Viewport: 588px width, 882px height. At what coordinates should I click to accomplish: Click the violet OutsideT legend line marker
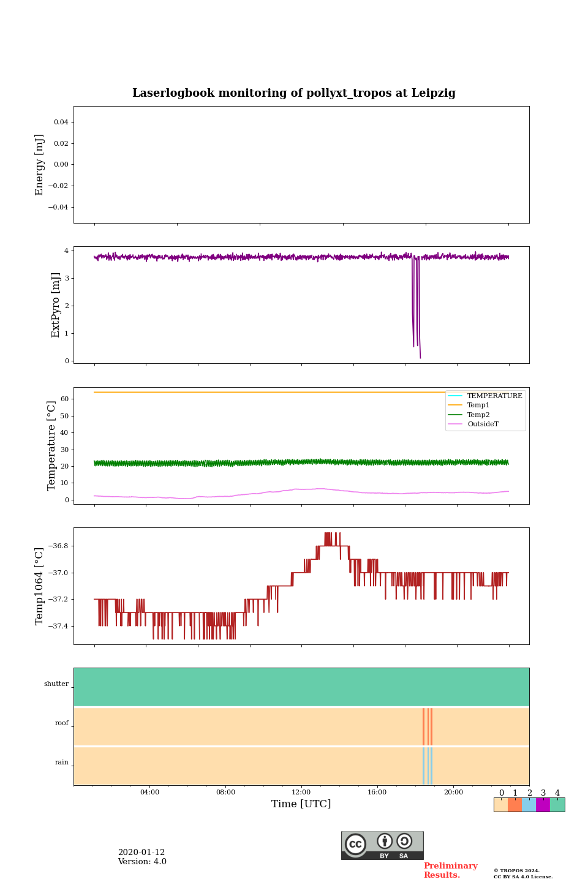455,424
